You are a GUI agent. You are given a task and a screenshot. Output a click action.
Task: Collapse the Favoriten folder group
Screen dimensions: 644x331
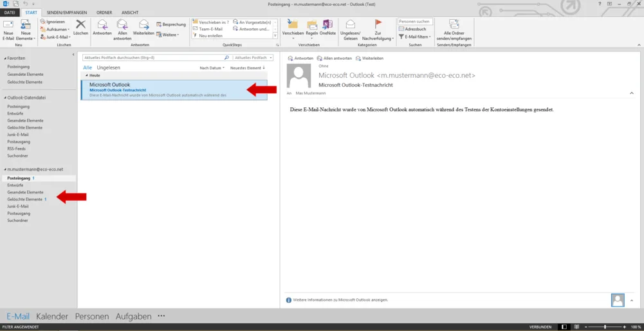[x=4, y=58]
